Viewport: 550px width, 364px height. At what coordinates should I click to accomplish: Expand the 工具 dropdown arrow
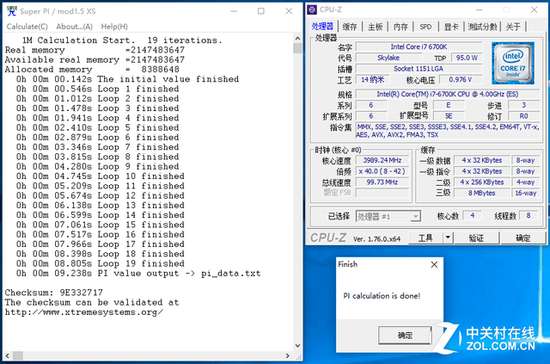point(448,238)
